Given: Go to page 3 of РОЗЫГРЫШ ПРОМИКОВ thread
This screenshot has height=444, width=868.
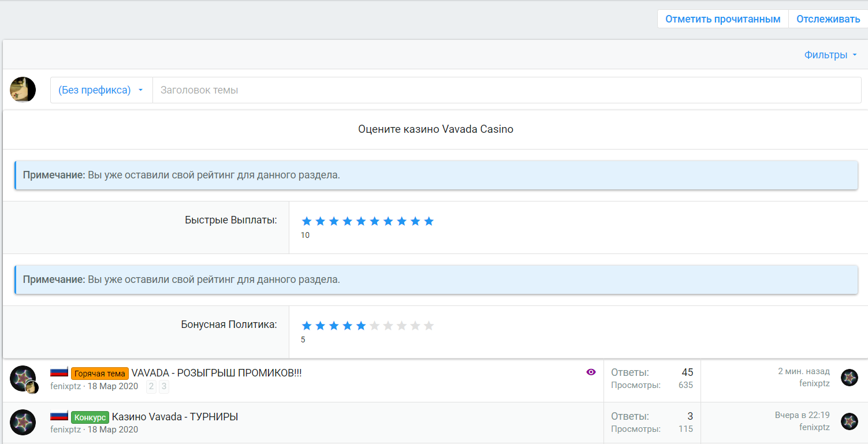Looking at the screenshot, I should point(164,387).
